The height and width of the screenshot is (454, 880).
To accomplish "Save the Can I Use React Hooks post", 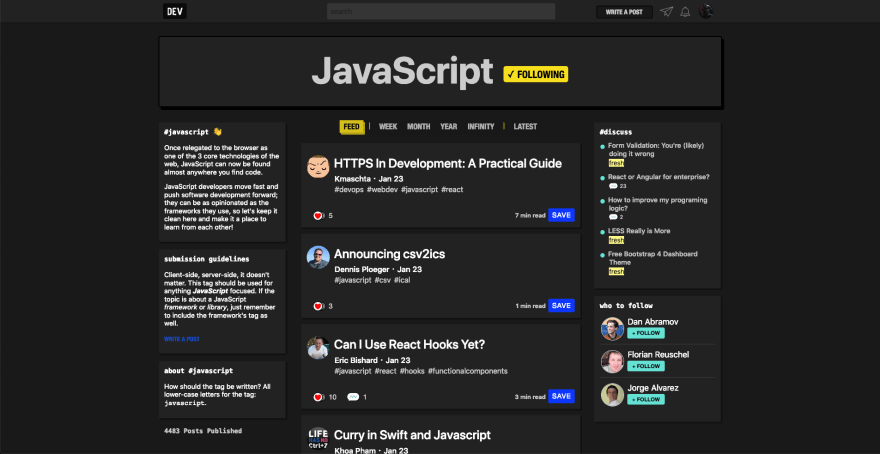I will pos(561,396).
